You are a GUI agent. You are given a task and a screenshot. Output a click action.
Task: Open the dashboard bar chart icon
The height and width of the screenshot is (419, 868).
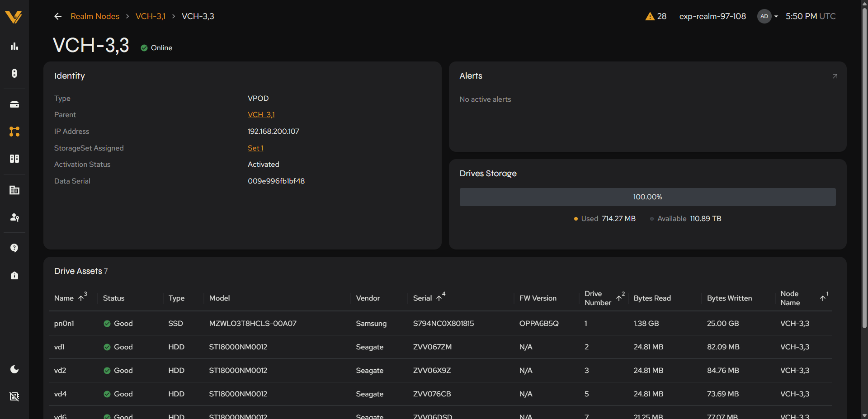[14, 46]
